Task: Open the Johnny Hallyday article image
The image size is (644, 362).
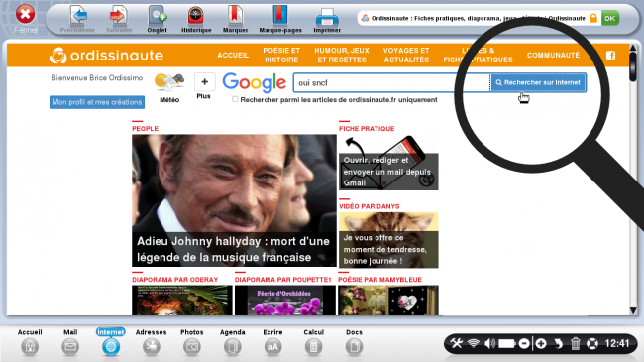Action: pos(234,200)
